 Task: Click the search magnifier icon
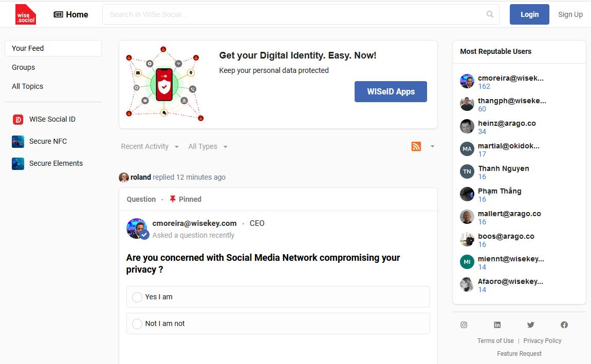pos(490,14)
